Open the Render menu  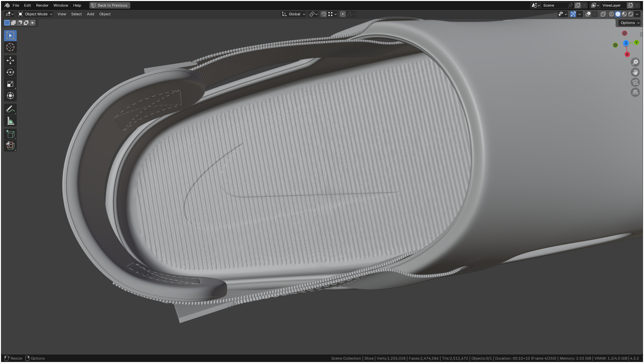(42, 5)
